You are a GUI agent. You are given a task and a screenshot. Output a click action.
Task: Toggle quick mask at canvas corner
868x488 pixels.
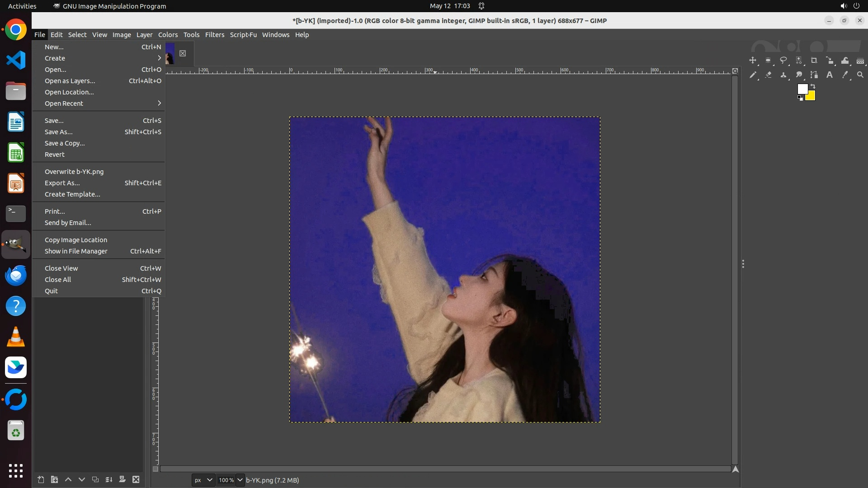(155, 469)
